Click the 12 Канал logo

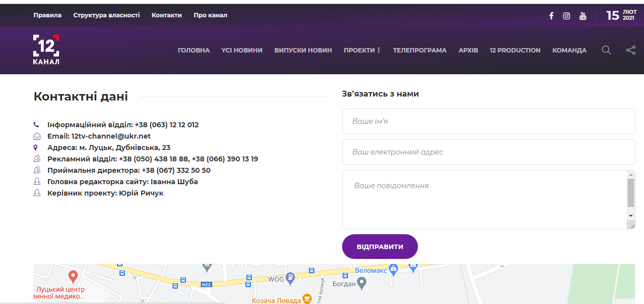46,50
